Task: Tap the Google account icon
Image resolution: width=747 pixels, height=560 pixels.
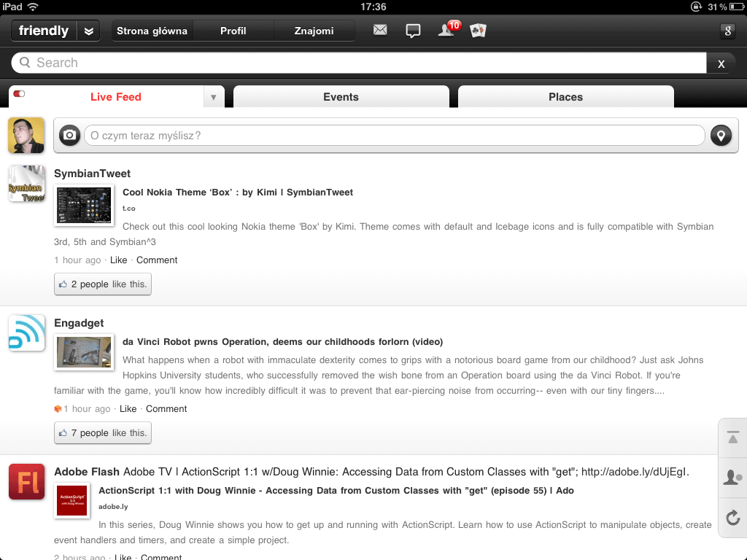Action: pos(727,31)
